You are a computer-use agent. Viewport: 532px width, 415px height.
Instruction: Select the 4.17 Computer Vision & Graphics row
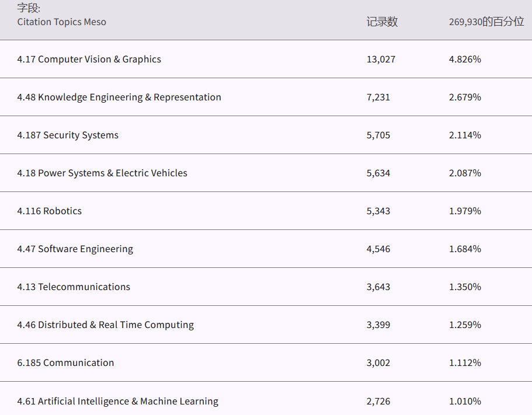[89, 59]
